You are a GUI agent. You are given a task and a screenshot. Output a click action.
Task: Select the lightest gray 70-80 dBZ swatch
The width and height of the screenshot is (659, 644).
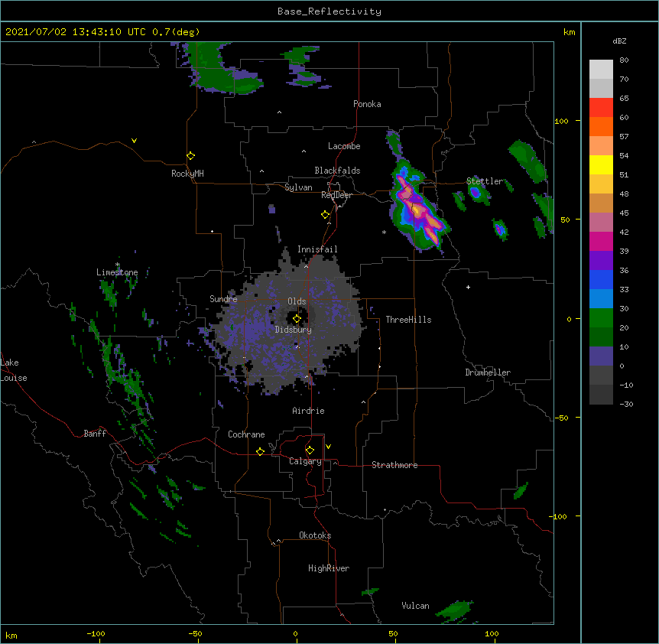(601, 70)
